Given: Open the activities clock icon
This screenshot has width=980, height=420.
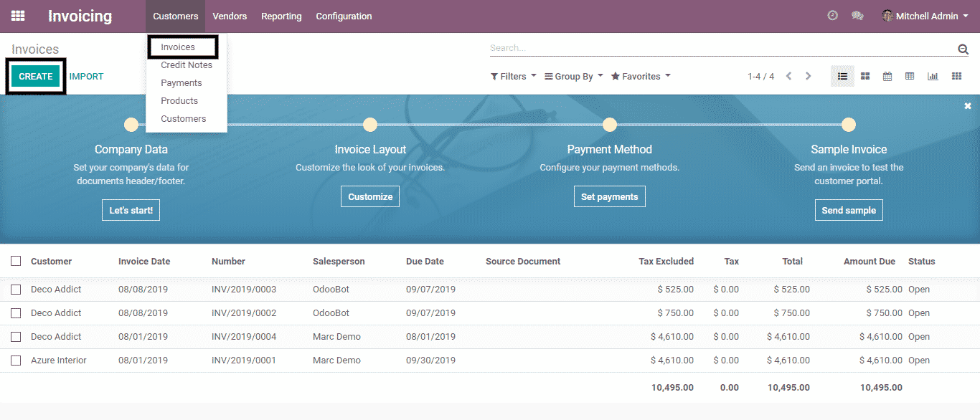Looking at the screenshot, I should tap(832, 16).
